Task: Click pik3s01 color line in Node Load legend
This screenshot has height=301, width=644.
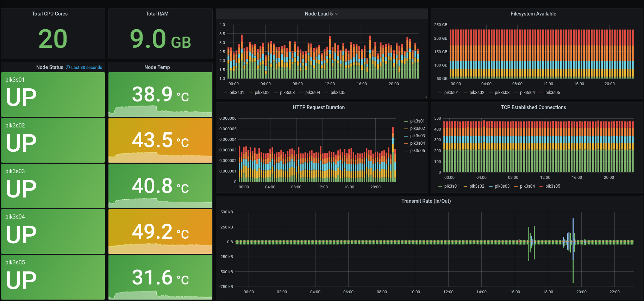Action: pyautogui.click(x=225, y=93)
